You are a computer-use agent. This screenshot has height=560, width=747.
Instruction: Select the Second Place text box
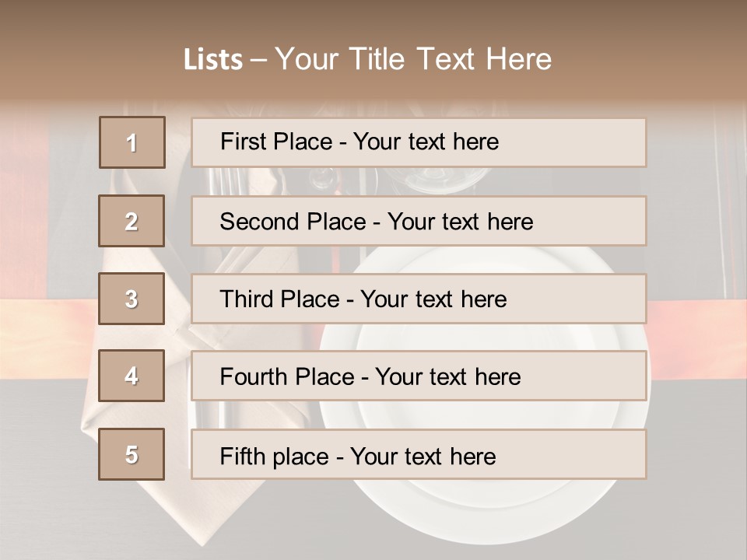click(419, 222)
